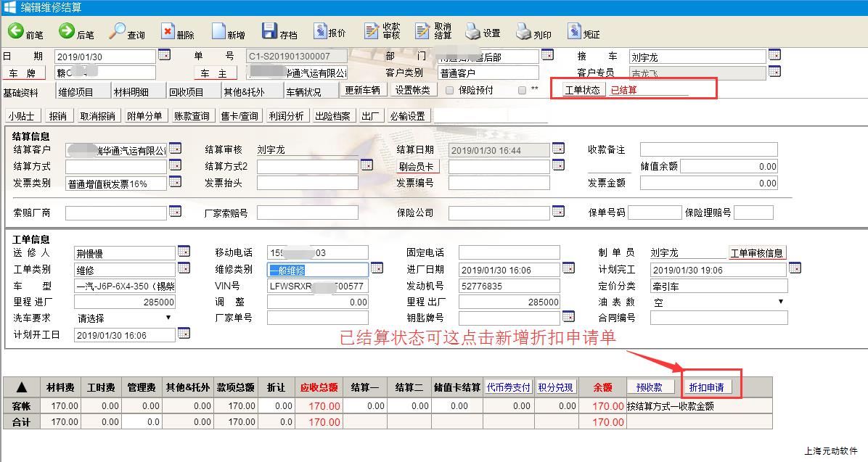The image size is (868, 462).
Task: Expand the 油表数 dropdown
Action: click(x=781, y=302)
